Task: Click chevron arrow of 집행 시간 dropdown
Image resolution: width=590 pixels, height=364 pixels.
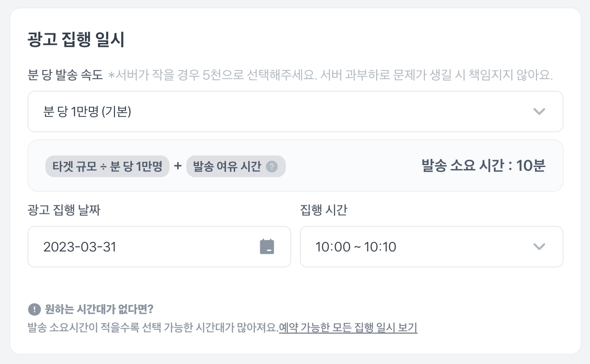Action: click(539, 247)
